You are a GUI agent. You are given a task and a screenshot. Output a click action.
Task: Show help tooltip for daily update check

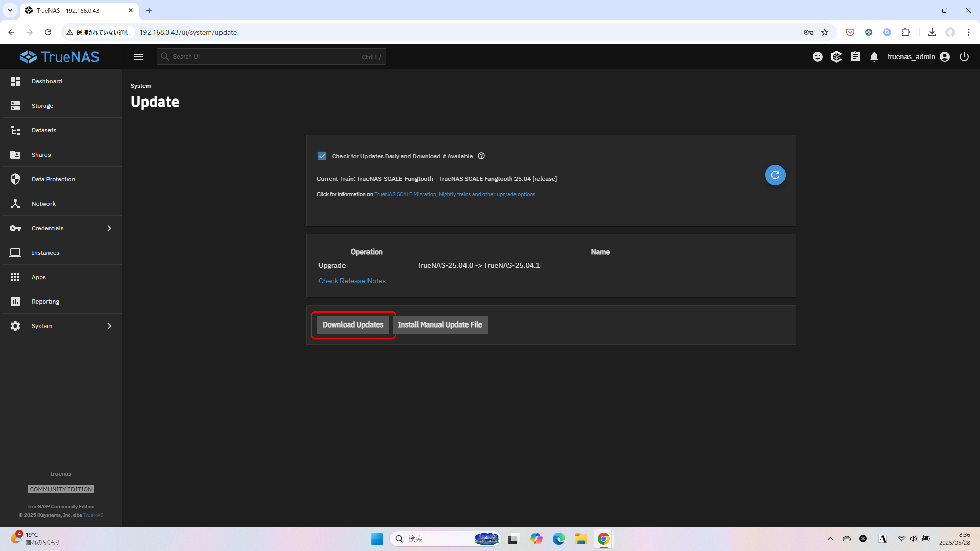tap(481, 156)
